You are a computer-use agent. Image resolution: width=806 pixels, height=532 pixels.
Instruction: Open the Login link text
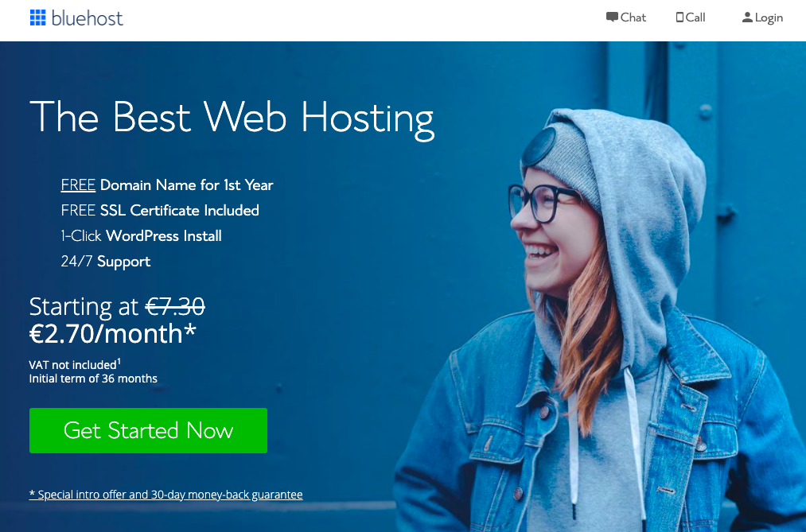[x=769, y=18]
